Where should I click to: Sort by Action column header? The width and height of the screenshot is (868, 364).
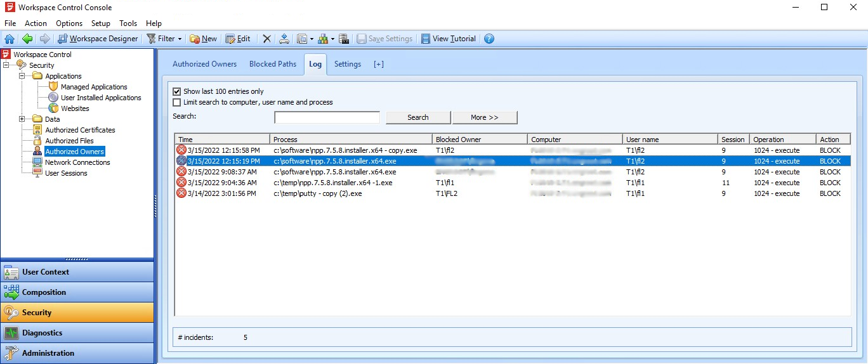coord(833,140)
